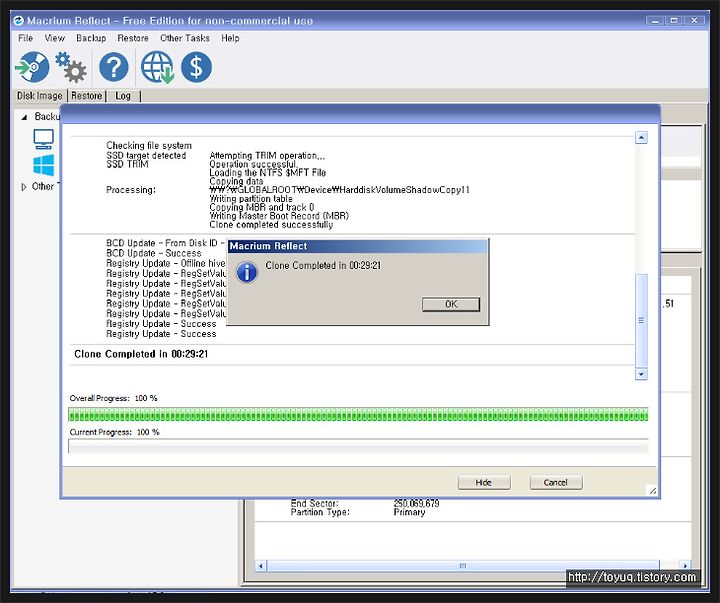Click the 'Overall Progress: 100 %' label
Viewport: 720px width, 603px height.
coord(113,398)
